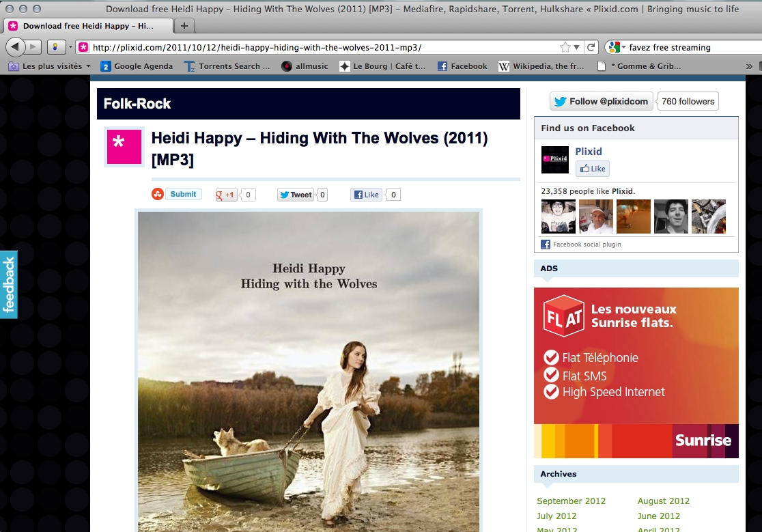
Task: Show more bookmarks via the overflow chevron
Action: pos(749,66)
